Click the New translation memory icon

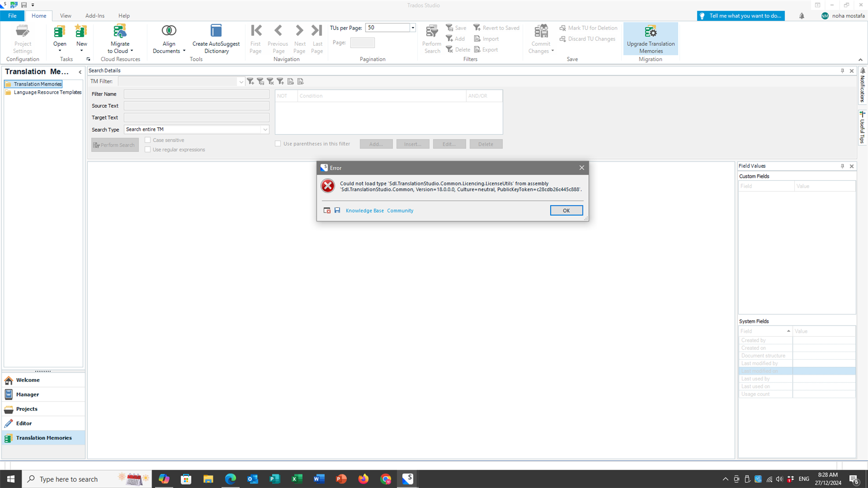click(81, 32)
